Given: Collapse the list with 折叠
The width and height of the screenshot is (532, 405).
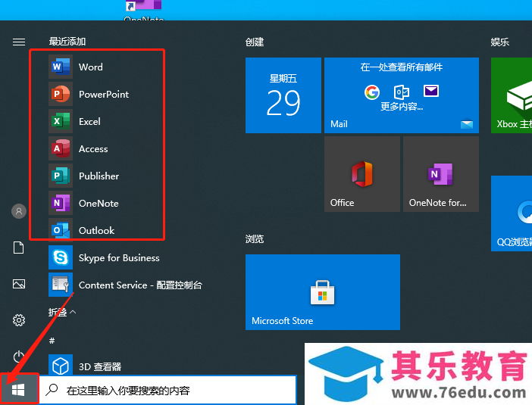Looking at the screenshot, I should click(x=62, y=312).
